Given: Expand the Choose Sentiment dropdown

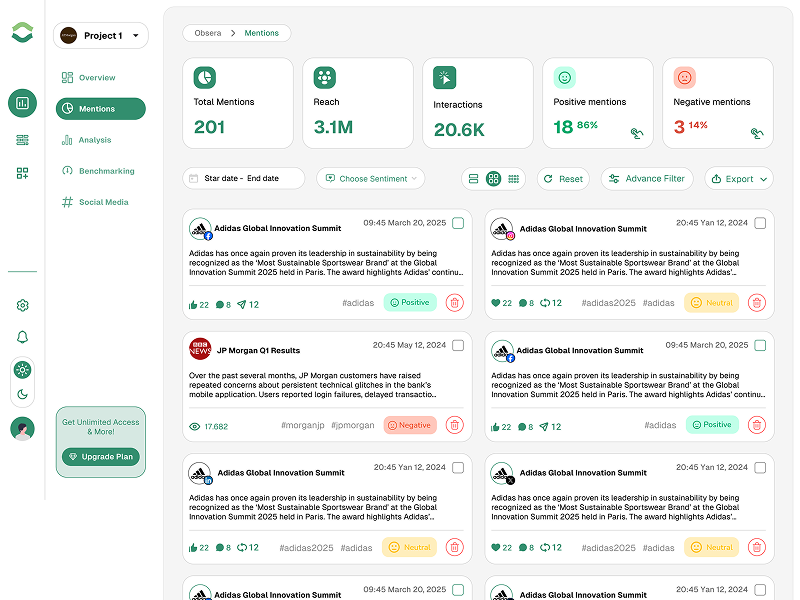Looking at the screenshot, I should click(370, 179).
